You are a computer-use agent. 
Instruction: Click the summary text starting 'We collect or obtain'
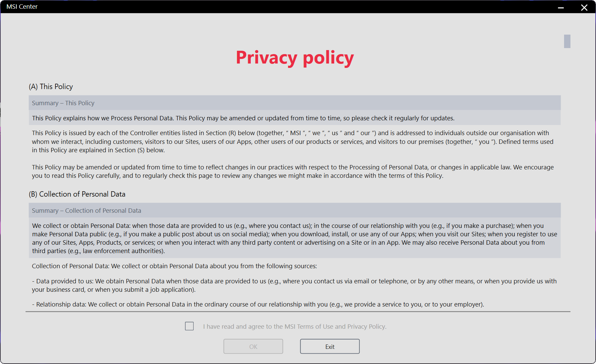(x=294, y=238)
